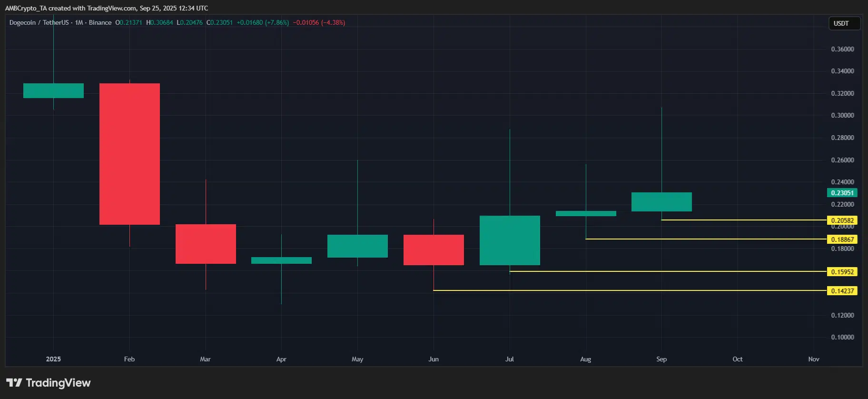Select the green 0.23051 current price label
This screenshot has height=399, width=868.
[842, 193]
